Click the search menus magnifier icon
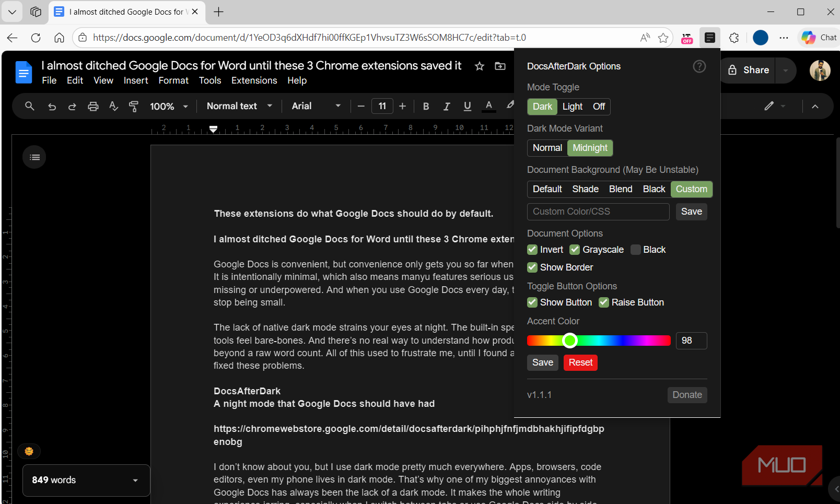 tap(30, 106)
